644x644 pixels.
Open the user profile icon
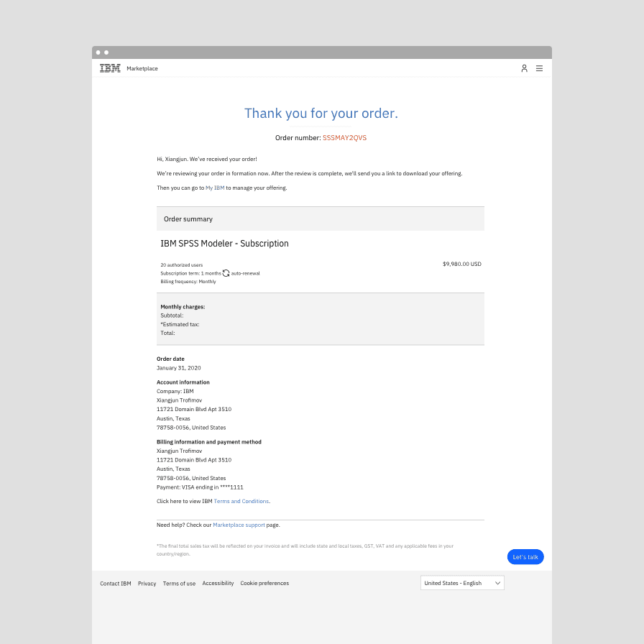pyautogui.click(x=524, y=68)
